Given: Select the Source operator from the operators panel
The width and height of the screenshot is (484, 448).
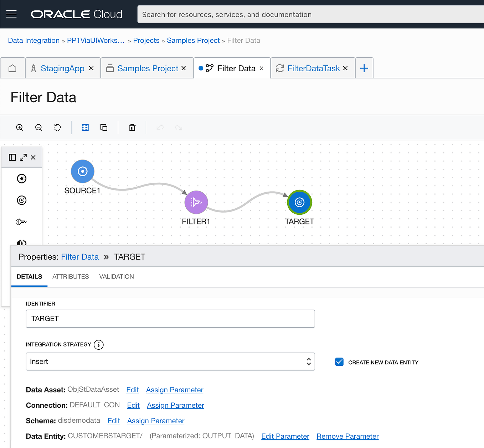Looking at the screenshot, I should 22,178.
